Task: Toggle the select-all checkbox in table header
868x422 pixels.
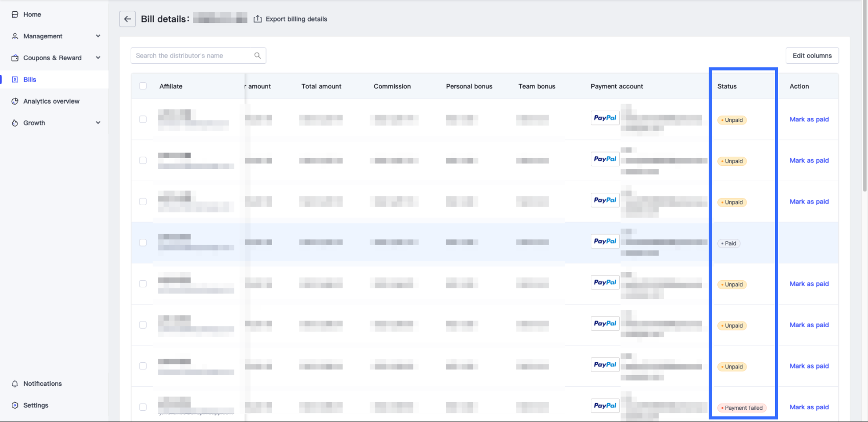Action: pyautogui.click(x=143, y=86)
